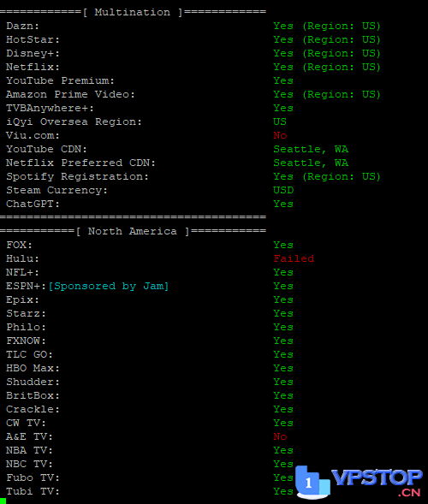Click the HBO Max: label

tap(33, 368)
